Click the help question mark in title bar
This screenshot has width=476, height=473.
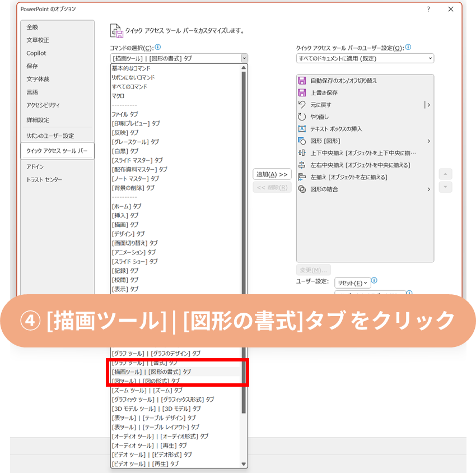coord(428,10)
